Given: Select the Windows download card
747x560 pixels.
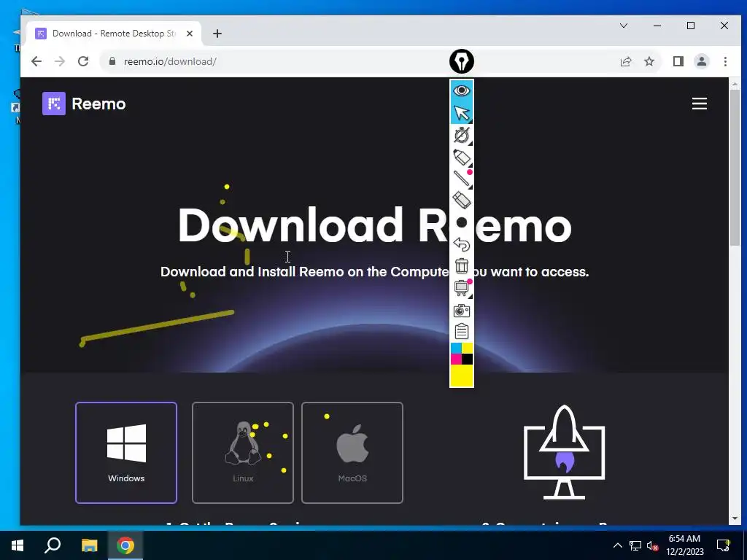Looking at the screenshot, I should [126, 453].
